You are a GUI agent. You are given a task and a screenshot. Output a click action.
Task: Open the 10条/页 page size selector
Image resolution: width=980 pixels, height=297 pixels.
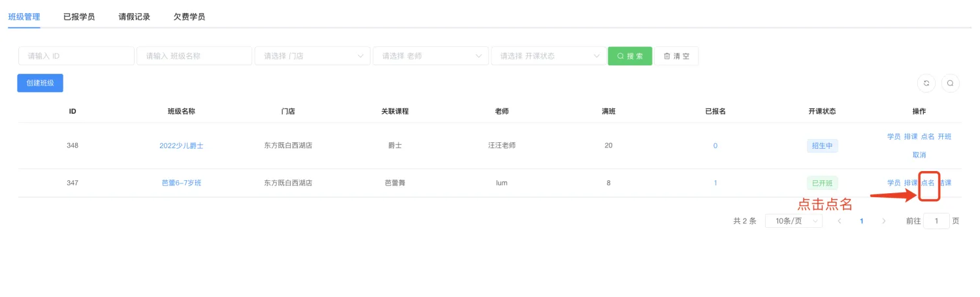(x=794, y=221)
